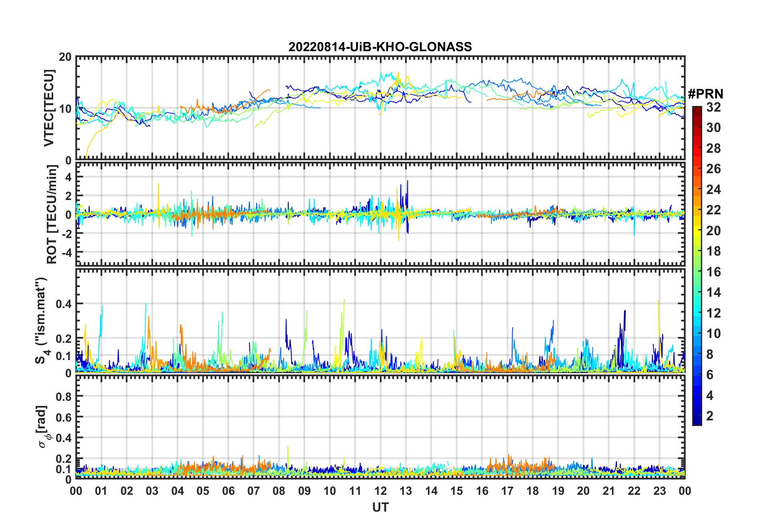
Task: Click the ROT axis tick label -2
Action: point(67,234)
